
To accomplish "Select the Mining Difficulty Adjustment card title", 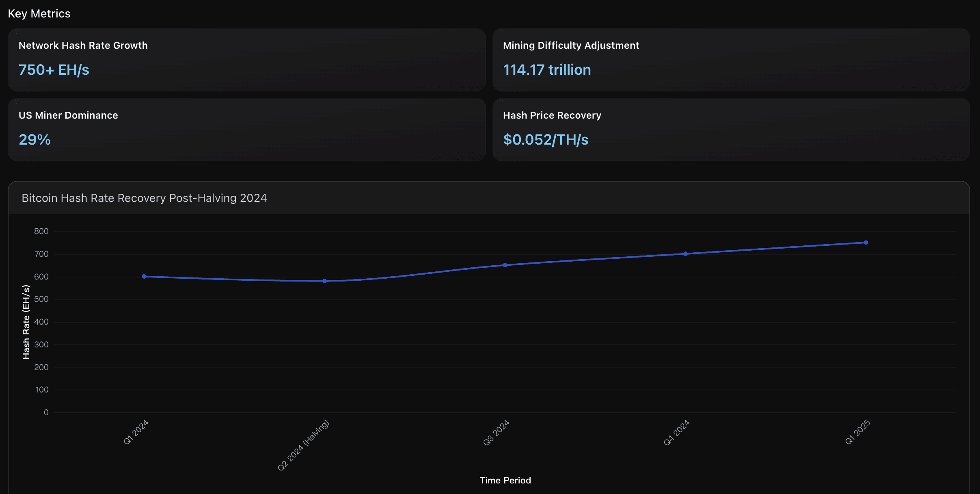I will pos(571,45).
